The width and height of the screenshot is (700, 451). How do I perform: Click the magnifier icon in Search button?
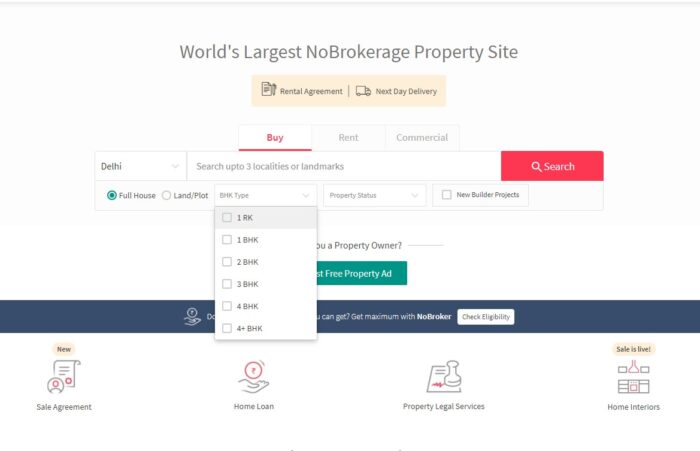point(536,167)
